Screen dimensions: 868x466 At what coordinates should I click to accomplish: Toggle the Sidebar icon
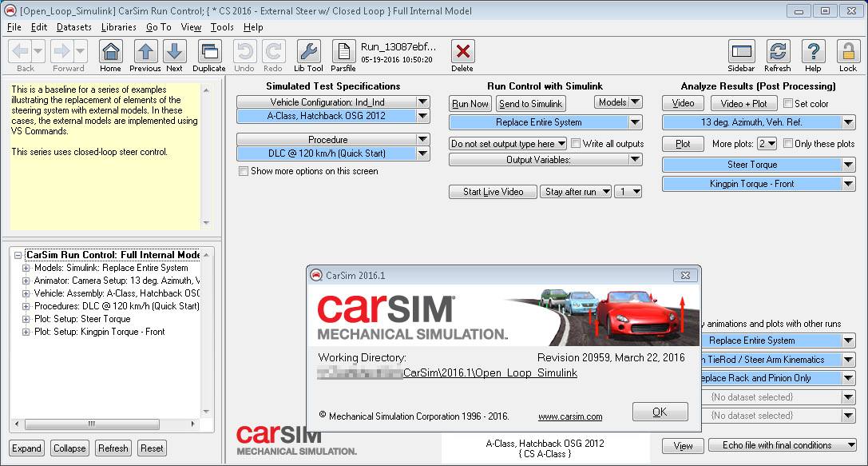[x=741, y=51]
